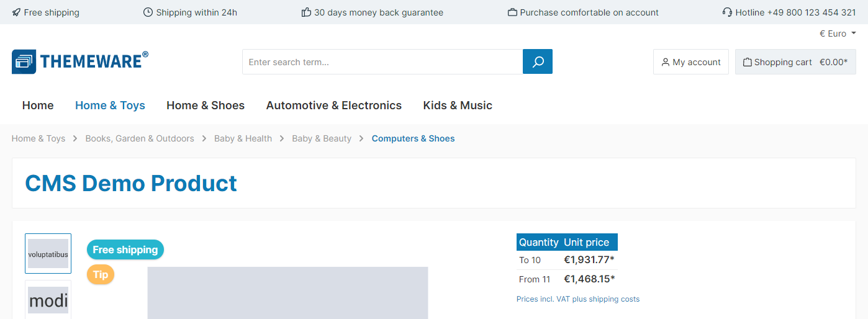Click the magnifier search button

pos(538,61)
